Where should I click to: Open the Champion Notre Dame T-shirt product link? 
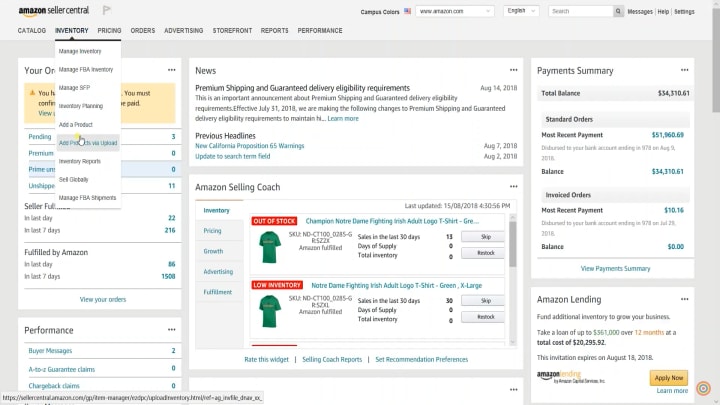[392, 221]
